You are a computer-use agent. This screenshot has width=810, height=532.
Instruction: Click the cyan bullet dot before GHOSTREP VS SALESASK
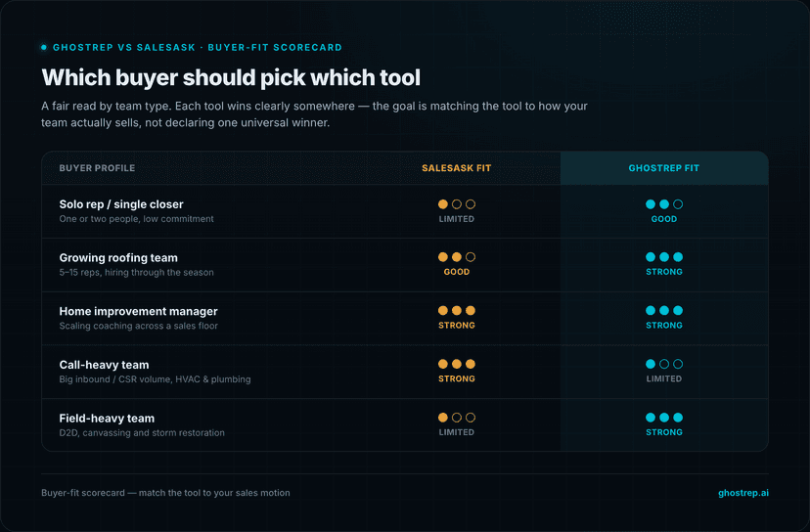pyautogui.click(x=44, y=48)
